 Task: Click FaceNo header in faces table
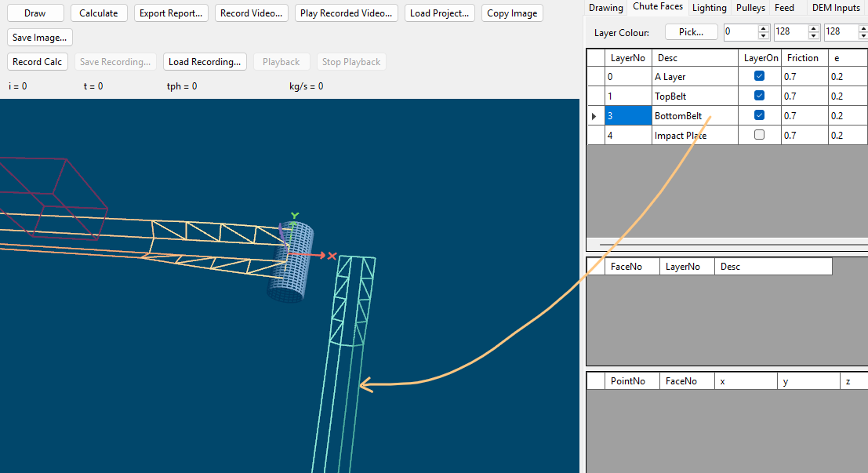tap(632, 267)
